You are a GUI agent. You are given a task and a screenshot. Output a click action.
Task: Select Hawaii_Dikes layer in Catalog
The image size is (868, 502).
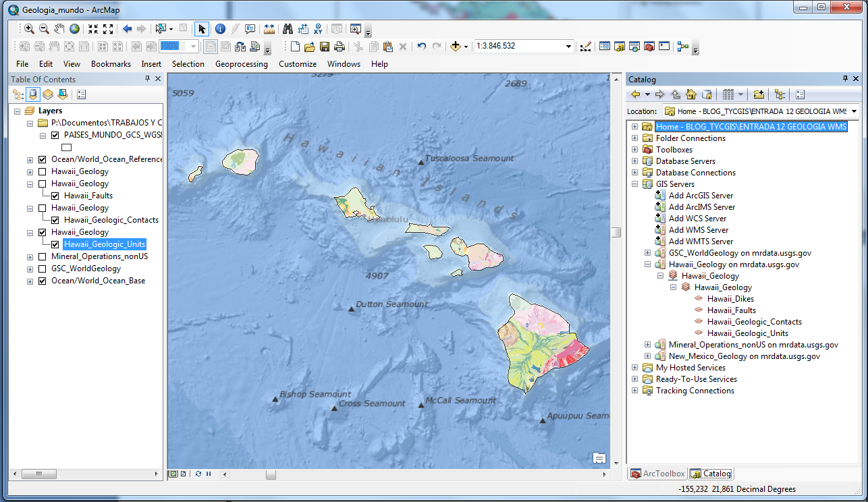730,299
